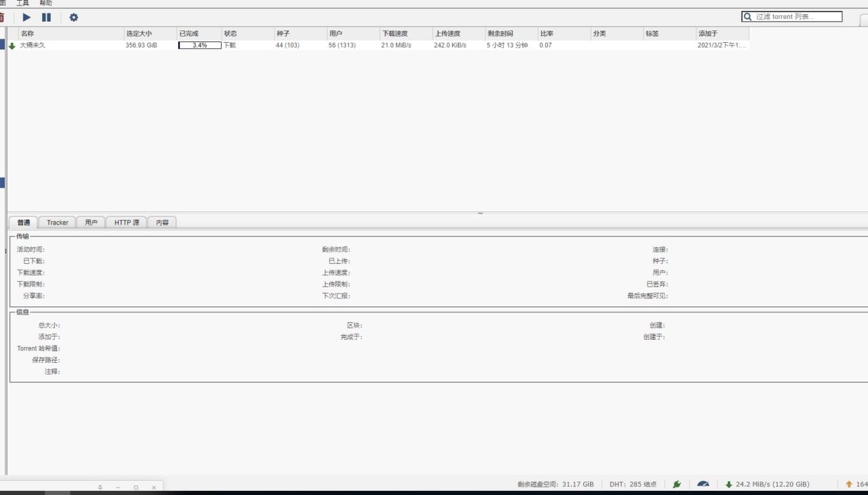
Task: Switch to the Tracker tab
Action: 58,222
